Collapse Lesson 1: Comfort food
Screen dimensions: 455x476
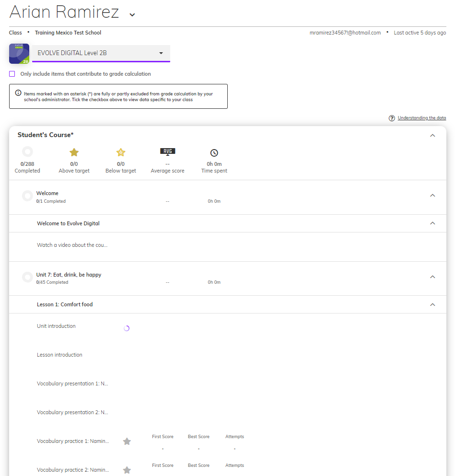click(x=432, y=304)
